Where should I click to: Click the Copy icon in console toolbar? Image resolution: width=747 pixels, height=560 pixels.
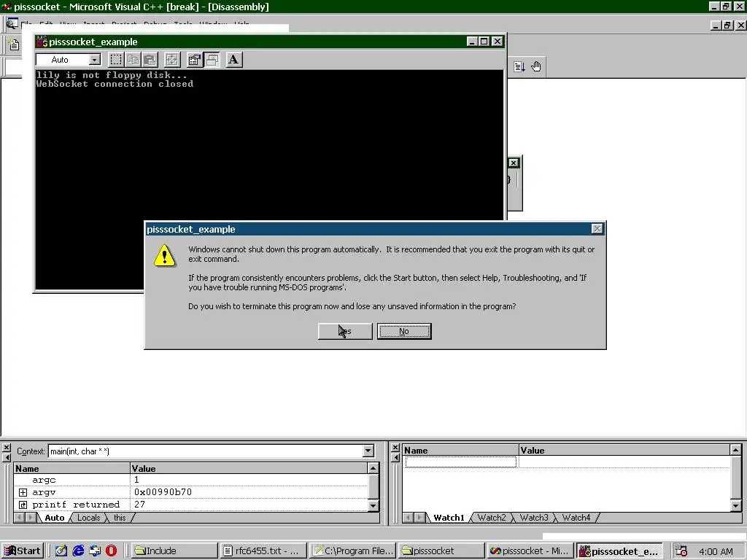tap(133, 60)
